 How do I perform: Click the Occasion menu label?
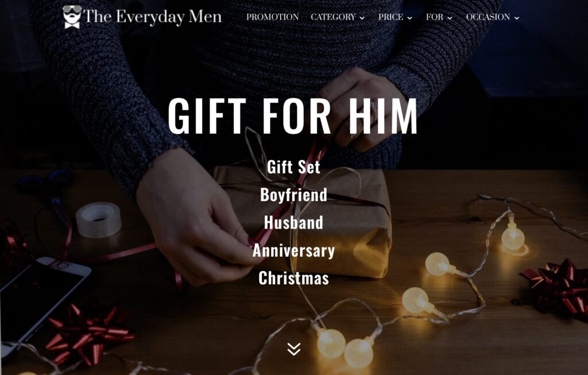click(x=488, y=17)
